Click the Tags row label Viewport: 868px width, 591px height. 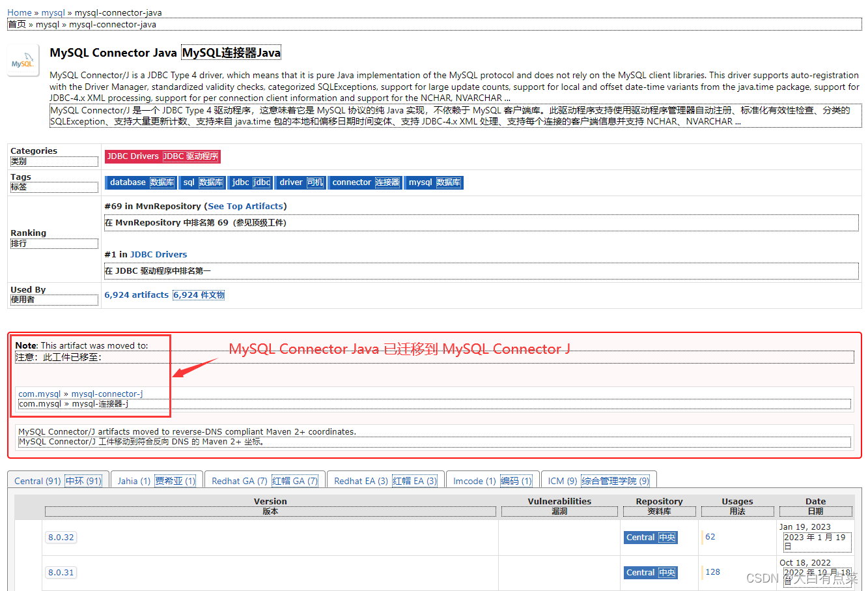[x=21, y=177]
